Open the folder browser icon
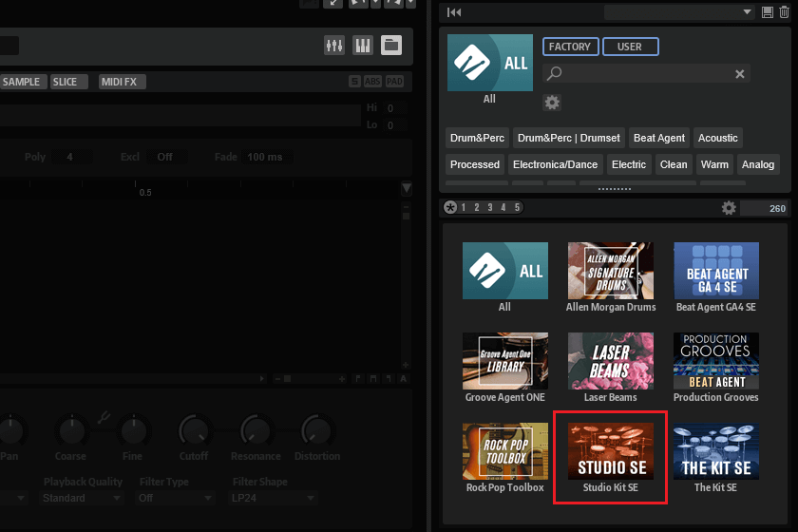 tap(391, 46)
